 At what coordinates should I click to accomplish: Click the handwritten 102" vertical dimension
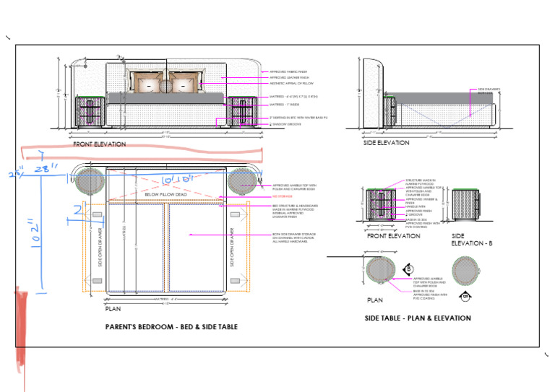pos(35,233)
